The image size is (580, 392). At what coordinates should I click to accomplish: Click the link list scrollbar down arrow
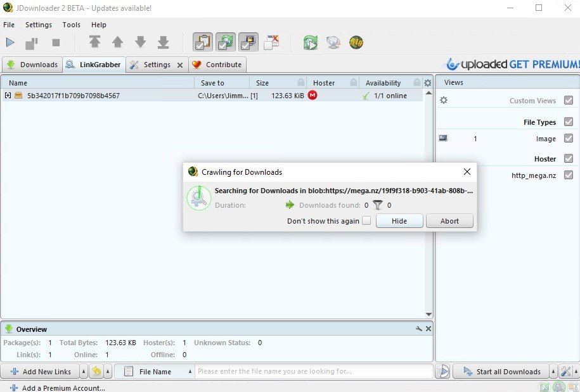pyautogui.click(x=429, y=314)
